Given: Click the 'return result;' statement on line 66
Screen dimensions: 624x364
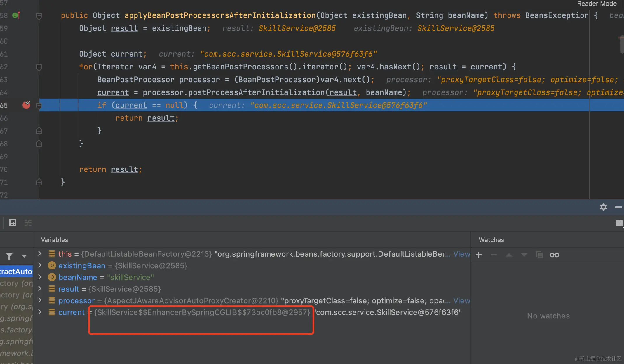Looking at the screenshot, I should tap(147, 118).
